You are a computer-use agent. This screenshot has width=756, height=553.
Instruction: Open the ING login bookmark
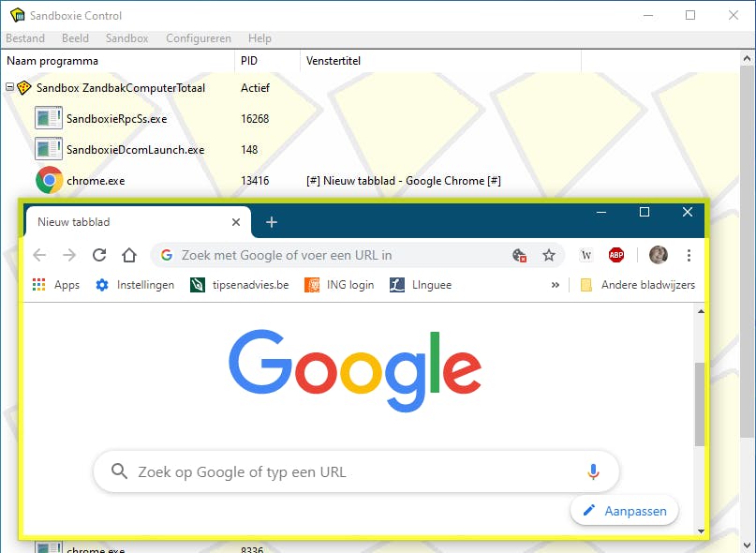point(339,285)
